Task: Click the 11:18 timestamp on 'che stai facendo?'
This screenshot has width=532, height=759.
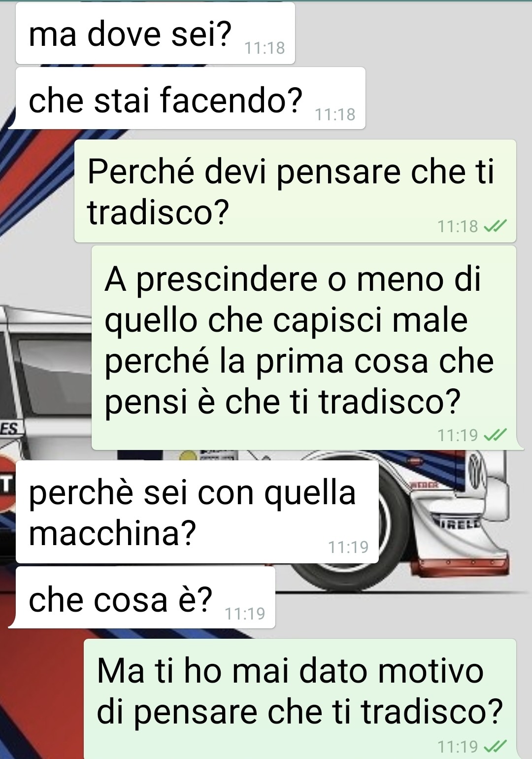Action: (335, 114)
